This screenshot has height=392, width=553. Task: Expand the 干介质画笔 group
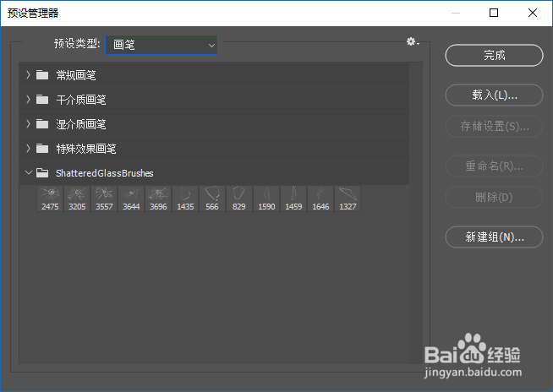pos(28,100)
